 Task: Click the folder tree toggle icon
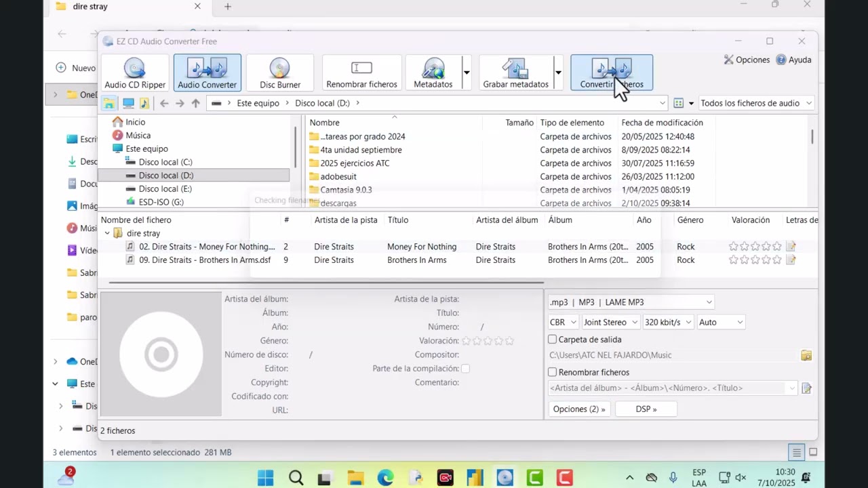tap(108, 103)
